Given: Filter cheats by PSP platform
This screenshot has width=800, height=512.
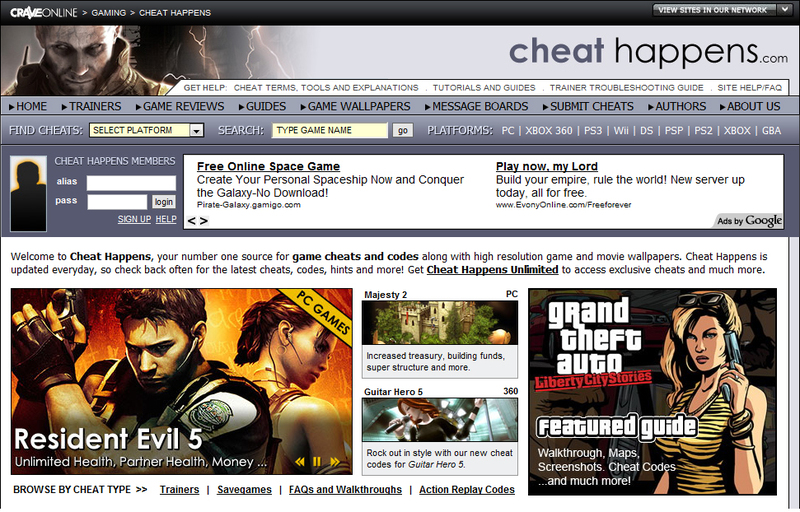Looking at the screenshot, I should point(673,131).
